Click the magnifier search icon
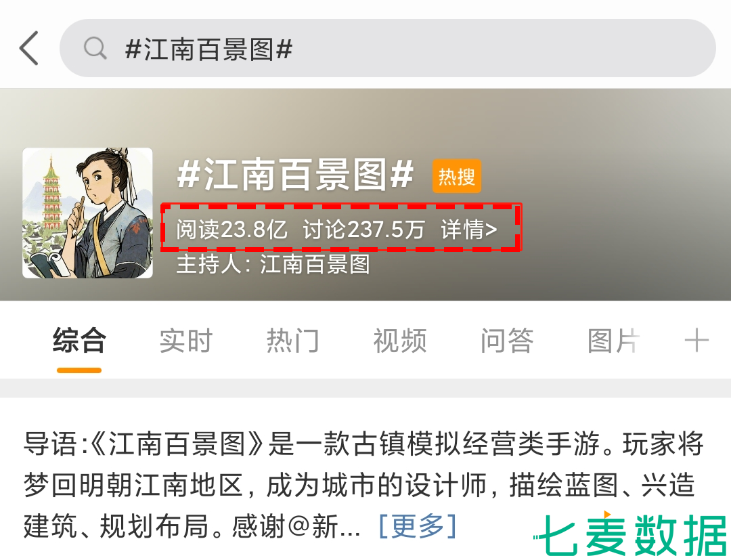The height and width of the screenshot is (560, 731). (x=95, y=48)
